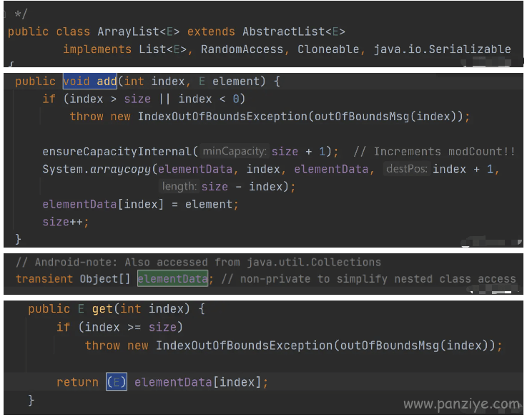This screenshot has height=420, width=527.
Task: Click AbstractList<E> in the class declaration
Action: (294, 31)
